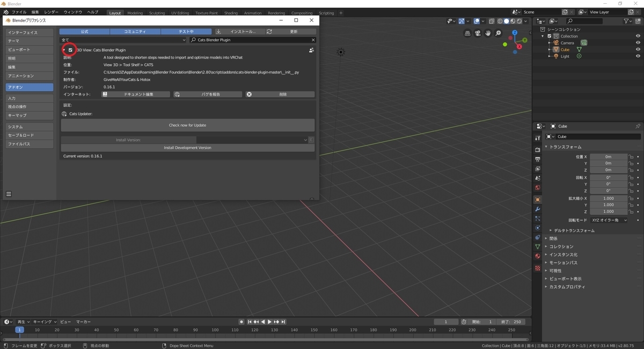The height and width of the screenshot is (349, 644).
Task: Open the ファイル menu in the menu bar
Action: coord(19,12)
